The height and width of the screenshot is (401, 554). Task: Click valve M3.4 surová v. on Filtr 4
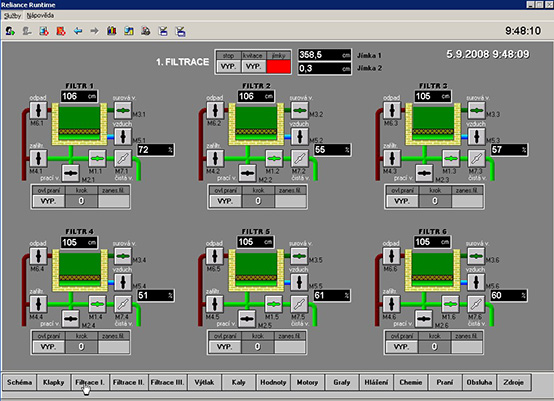click(123, 256)
